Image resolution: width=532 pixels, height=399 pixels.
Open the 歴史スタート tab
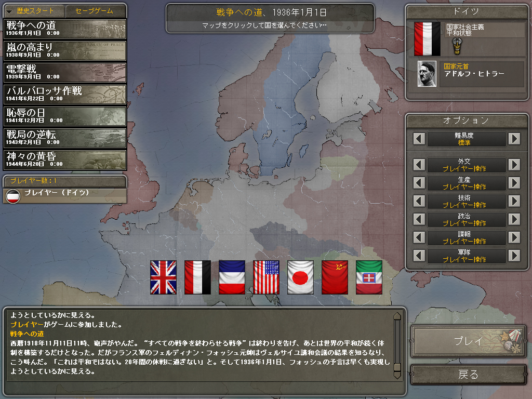34,11
